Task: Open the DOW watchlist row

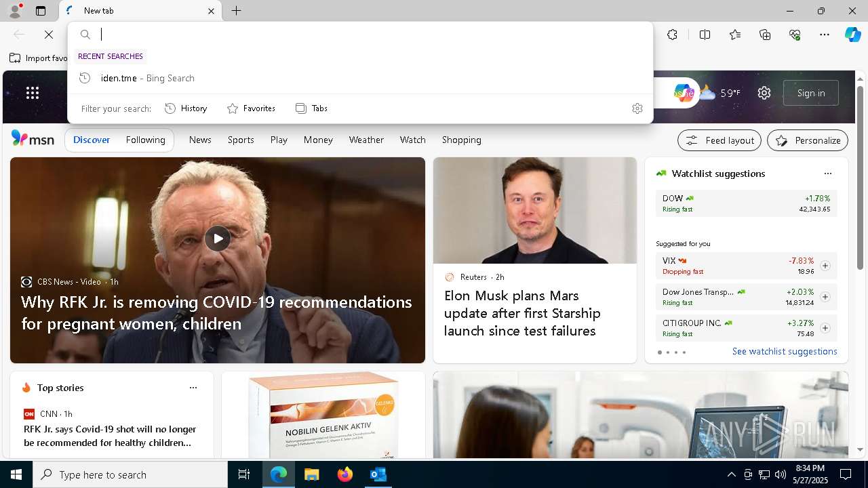Action: [x=746, y=203]
